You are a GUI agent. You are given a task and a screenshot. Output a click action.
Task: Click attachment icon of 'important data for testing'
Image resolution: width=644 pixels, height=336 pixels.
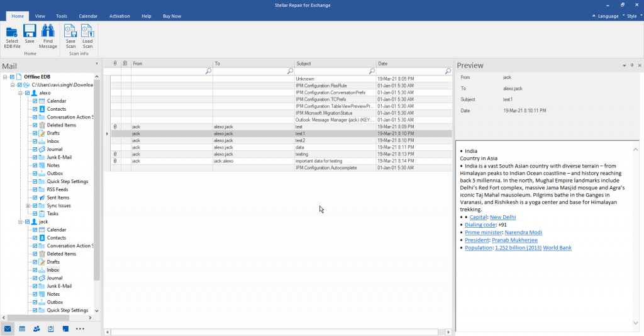[x=115, y=161]
